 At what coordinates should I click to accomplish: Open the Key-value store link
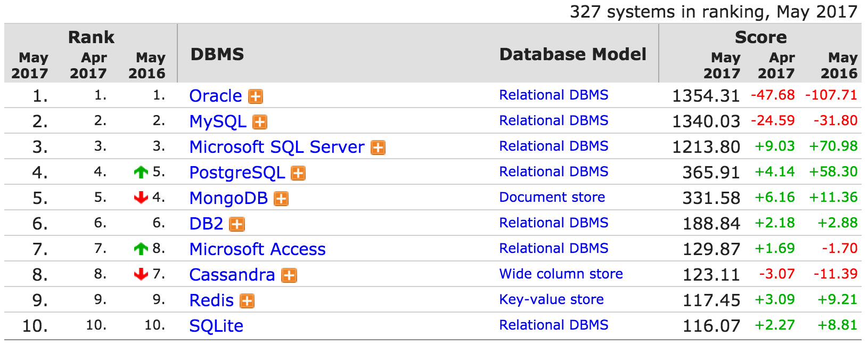(x=552, y=299)
